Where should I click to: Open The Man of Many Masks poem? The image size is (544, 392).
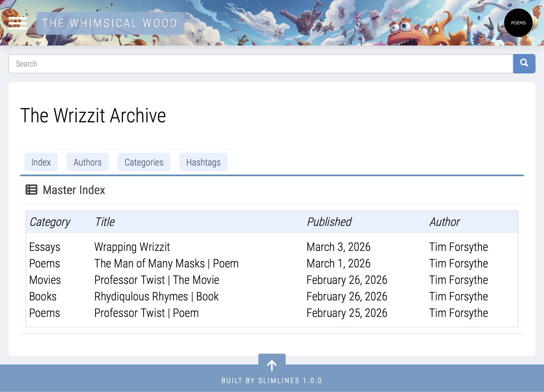[166, 263]
